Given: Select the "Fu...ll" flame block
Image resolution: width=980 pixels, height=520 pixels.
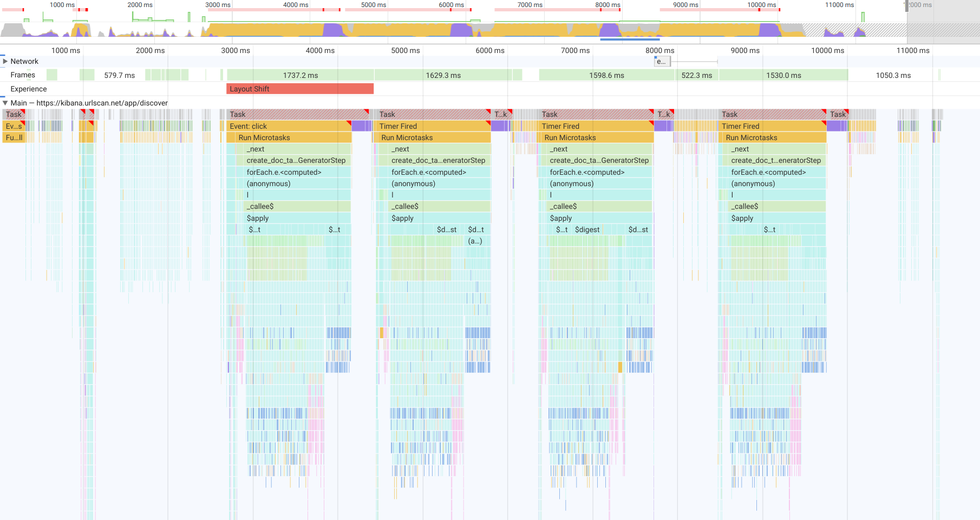Looking at the screenshot, I should click(14, 137).
